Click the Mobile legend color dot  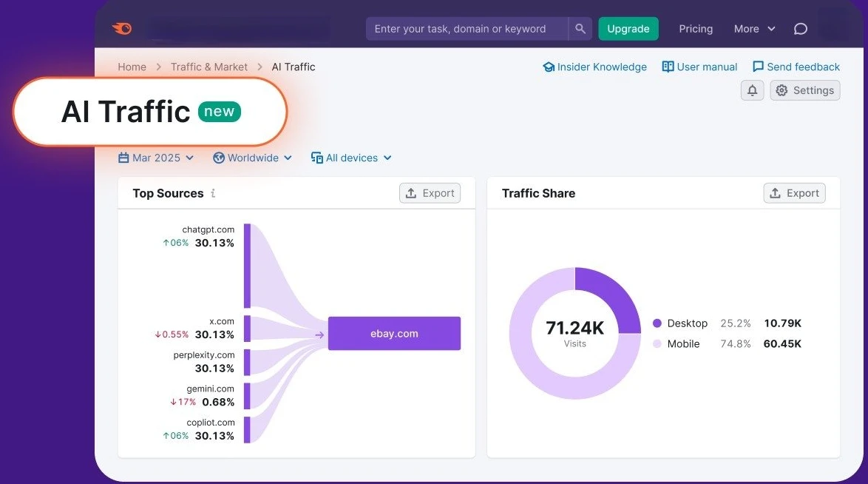click(x=657, y=343)
